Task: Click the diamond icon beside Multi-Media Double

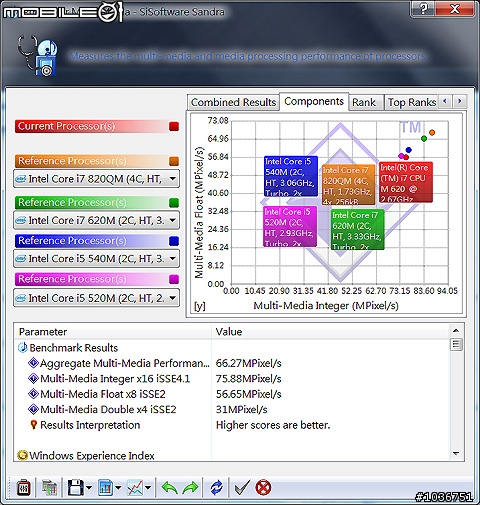Action: [x=33, y=409]
